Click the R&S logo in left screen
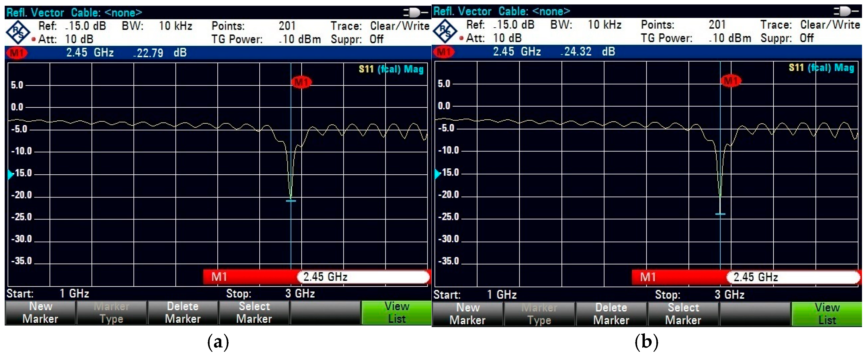Screen dimensions: 868x356 tap(17, 32)
